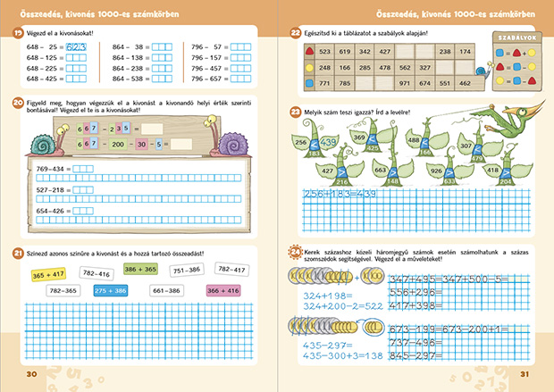The height and width of the screenshot is (392, 554).
Task: Click the exercise 24 sun-shaped badge
Action: 296,252
